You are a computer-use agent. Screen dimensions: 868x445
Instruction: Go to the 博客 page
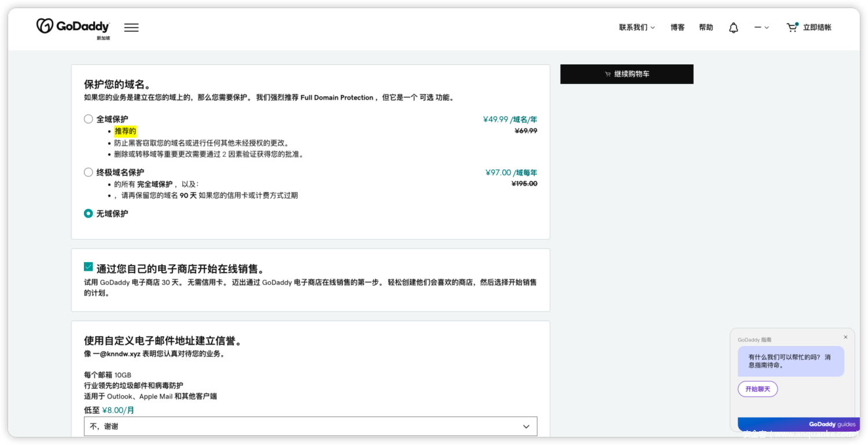[x=677, y=28]
